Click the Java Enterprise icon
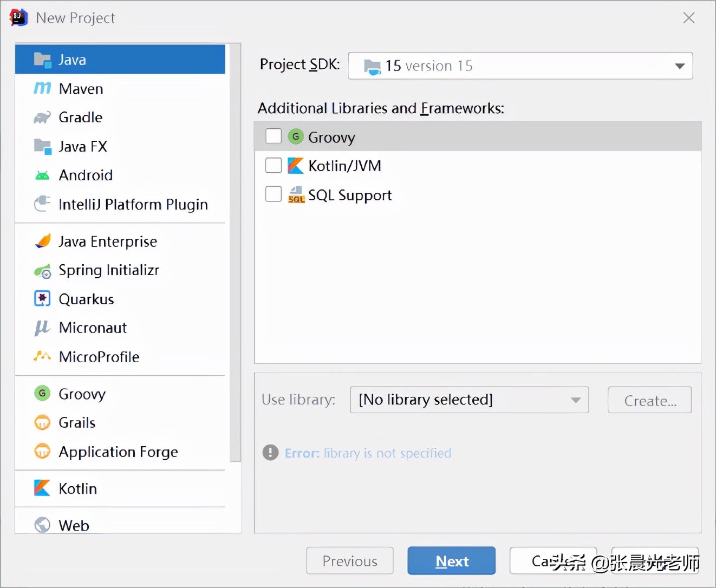This screenshot has height=588, width=716. click(x=42, y=241)
